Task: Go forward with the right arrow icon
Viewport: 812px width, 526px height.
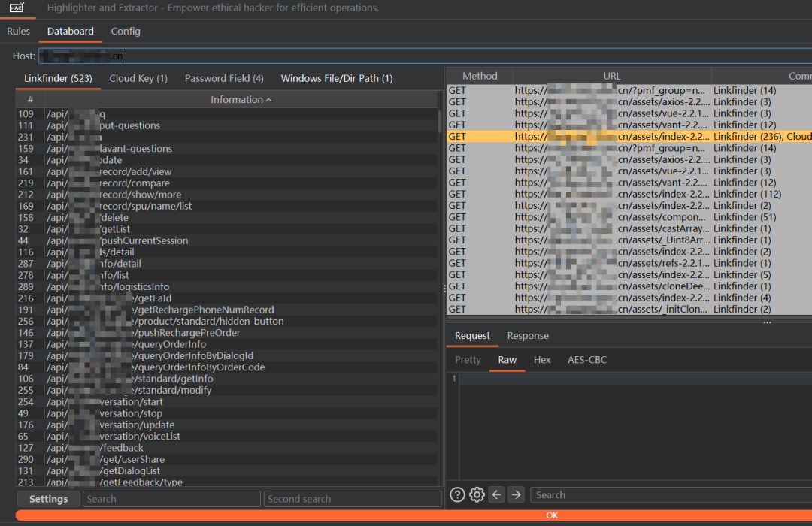Action: (517, 495)
